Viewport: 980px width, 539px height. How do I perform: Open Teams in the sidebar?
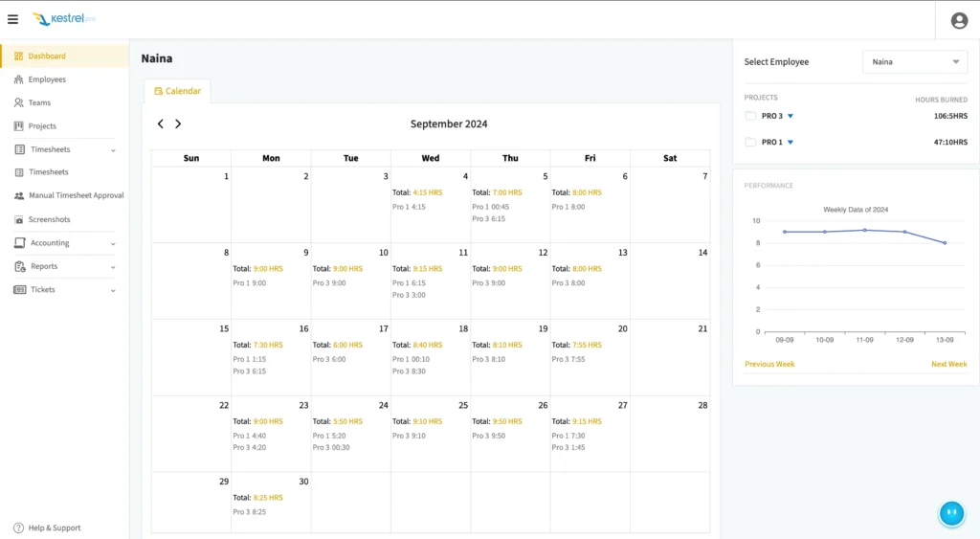click(x=39, y=102)
